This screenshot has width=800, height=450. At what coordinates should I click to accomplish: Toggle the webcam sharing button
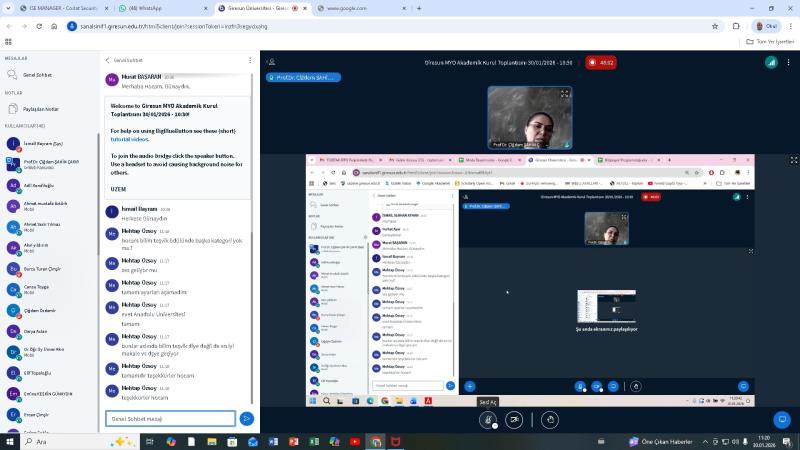point(514,420)
